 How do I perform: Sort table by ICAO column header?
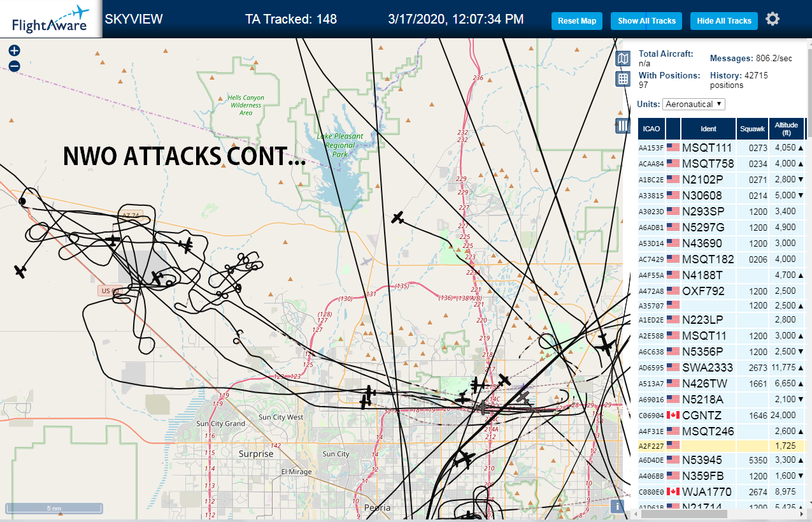[652, 129]
